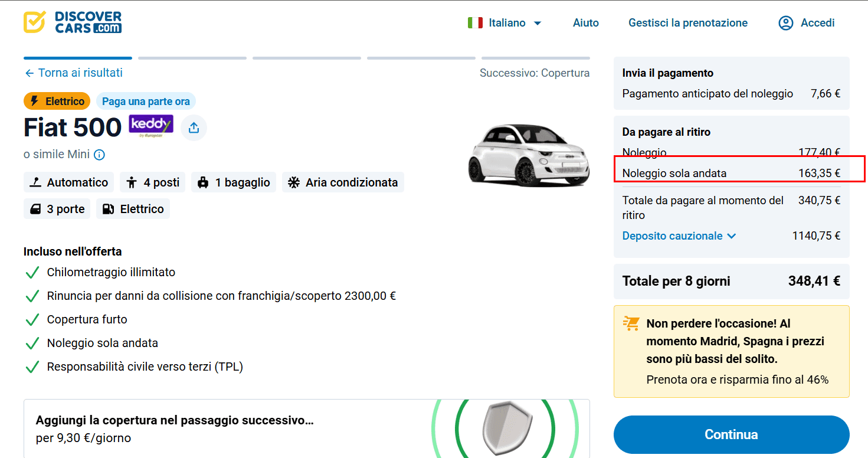Click the second grey progress step bar
The width and height of the screenshot is (868, 458).
pyautogui.click(x=192, y=58)
